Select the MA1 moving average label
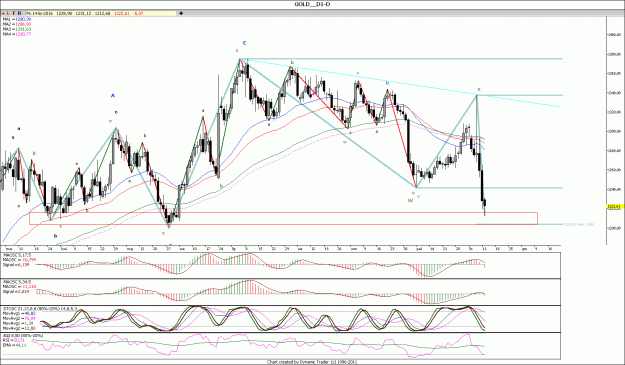Viewport: 625px width, 365px height. (x=17, y=19)
